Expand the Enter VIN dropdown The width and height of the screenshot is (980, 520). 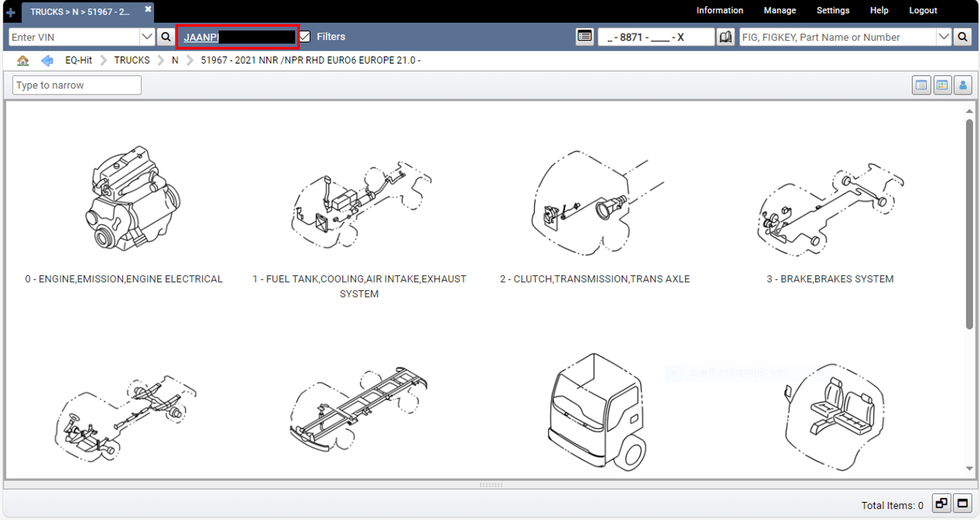coord(147,37)
